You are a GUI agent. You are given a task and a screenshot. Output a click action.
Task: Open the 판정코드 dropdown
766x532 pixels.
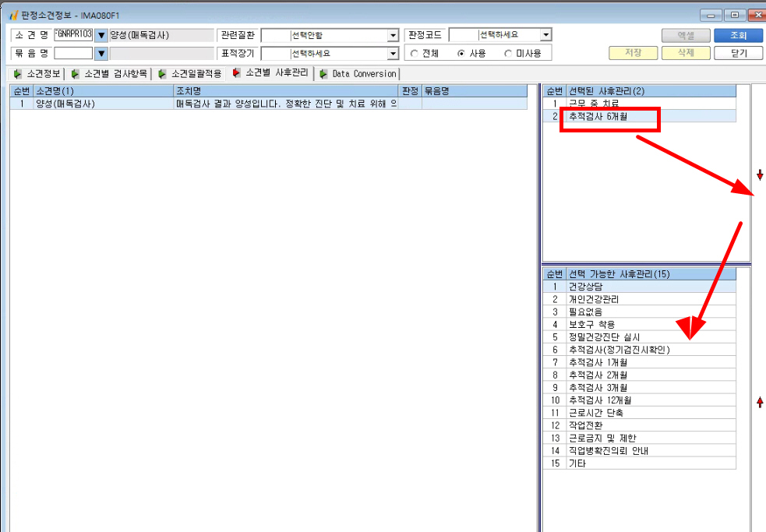(545, 35)
